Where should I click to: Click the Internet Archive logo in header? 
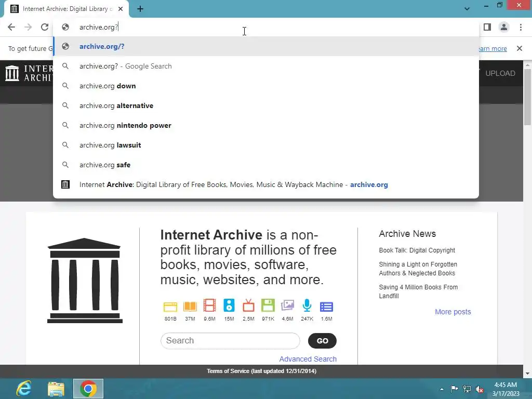(29, 73)
